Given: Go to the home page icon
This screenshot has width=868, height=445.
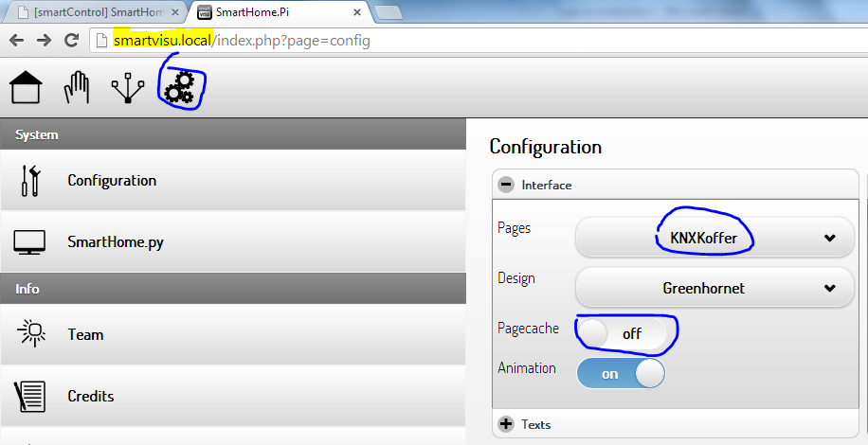Looking at the screenshot, I should (x=26, y=87).
